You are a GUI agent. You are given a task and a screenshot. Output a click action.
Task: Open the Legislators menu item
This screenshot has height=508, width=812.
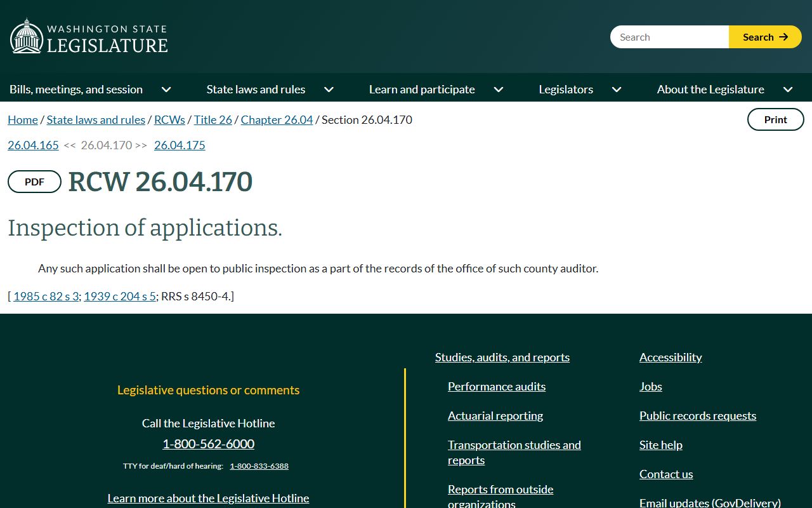(566, 90)
